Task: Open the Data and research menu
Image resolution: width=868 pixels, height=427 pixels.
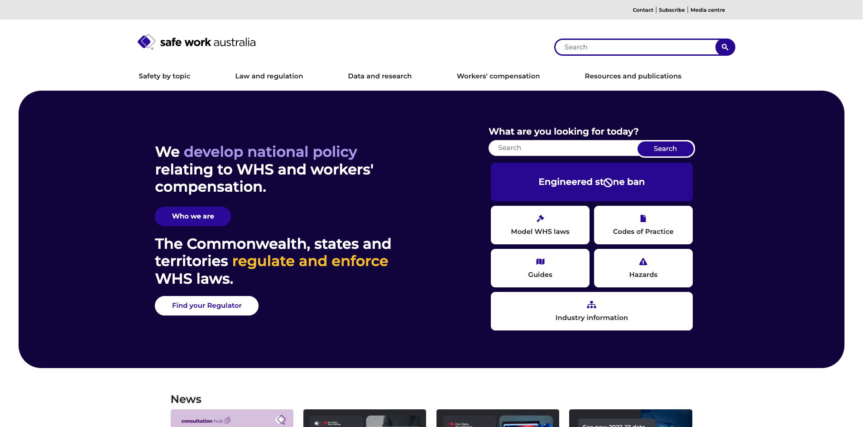Action: click(379, 76)
